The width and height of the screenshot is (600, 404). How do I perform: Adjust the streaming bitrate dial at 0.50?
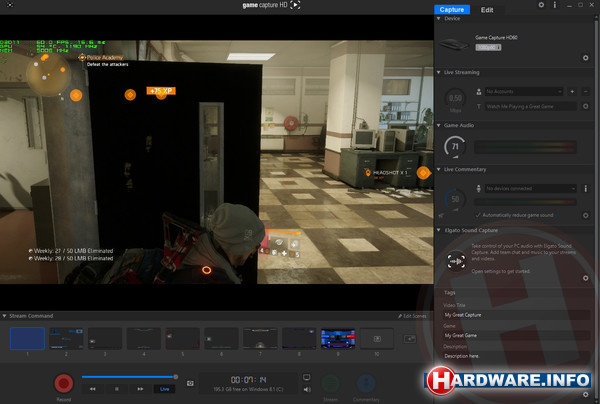455,98
